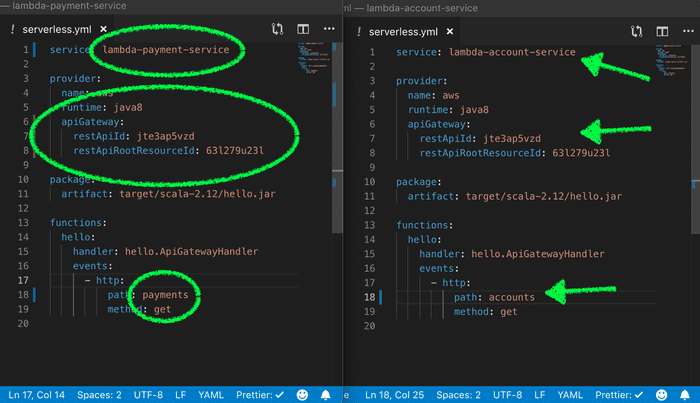Image resolution: width=700 pixels, height=403 pixels.
Task: Open More Actions menu in account-service editor
Action: click(x=688, y=31)
